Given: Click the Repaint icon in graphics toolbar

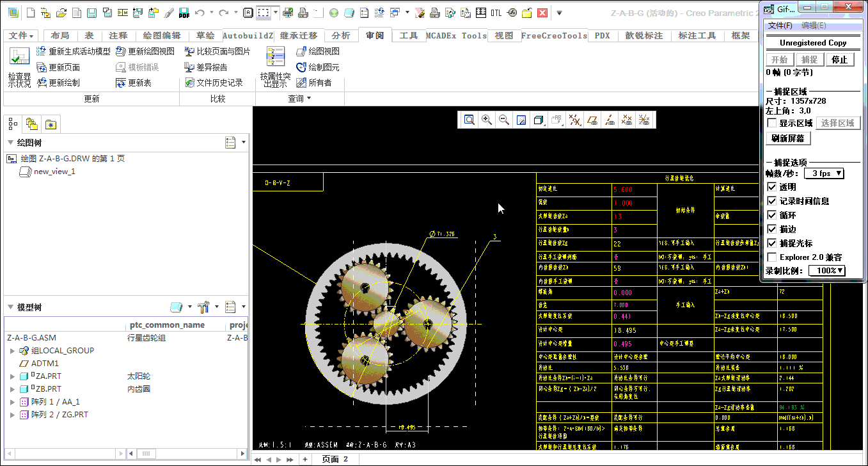Looking at the screenshot, I should tap(521, 120).
